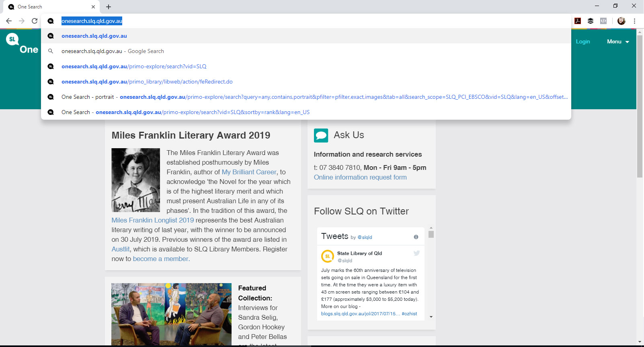The height and width of the screenshot is (347, 644).
Task: Pick the feRedirect.do URL suggestion
Action: tap(306, 82)
